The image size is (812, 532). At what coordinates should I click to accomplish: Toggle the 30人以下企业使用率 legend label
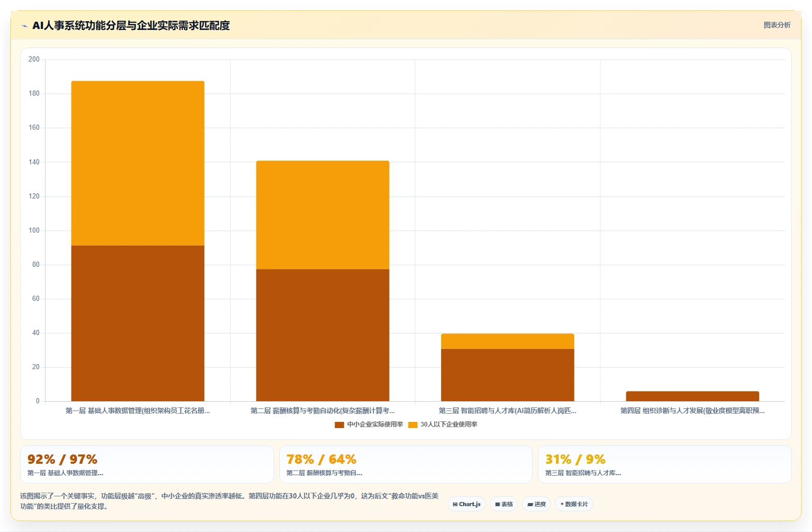[x=449, y=424]
